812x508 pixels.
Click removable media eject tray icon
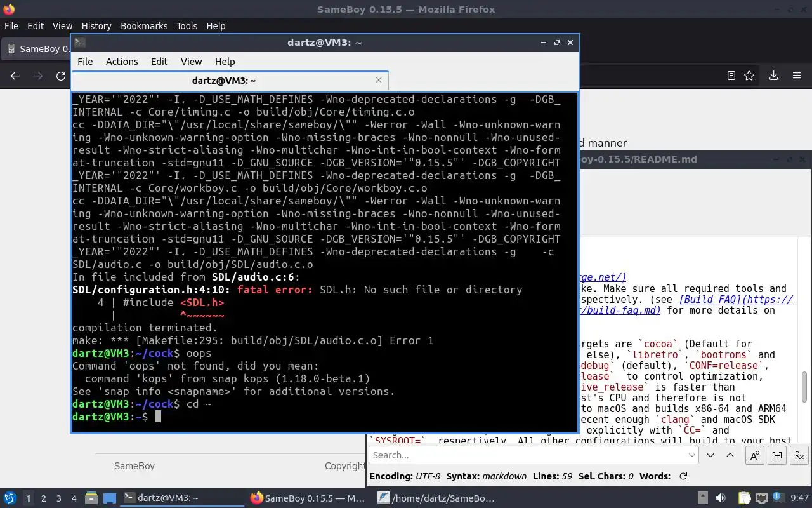point(702,498)
